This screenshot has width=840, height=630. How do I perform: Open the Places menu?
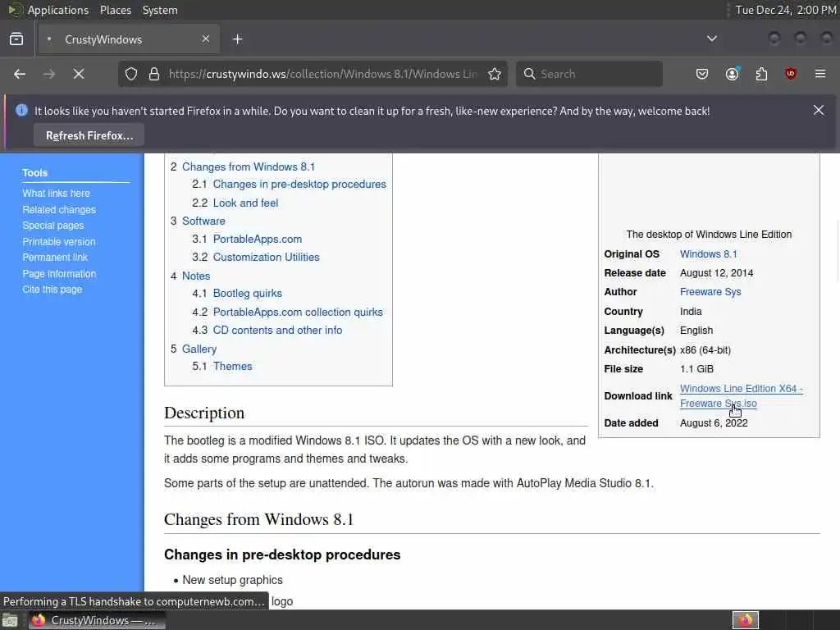click(115, 10)
